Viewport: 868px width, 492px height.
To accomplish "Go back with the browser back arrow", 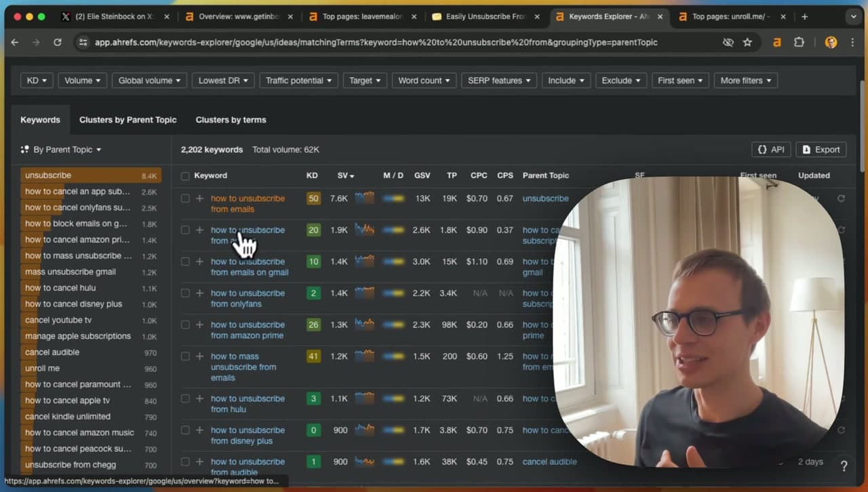I will 15,42.
